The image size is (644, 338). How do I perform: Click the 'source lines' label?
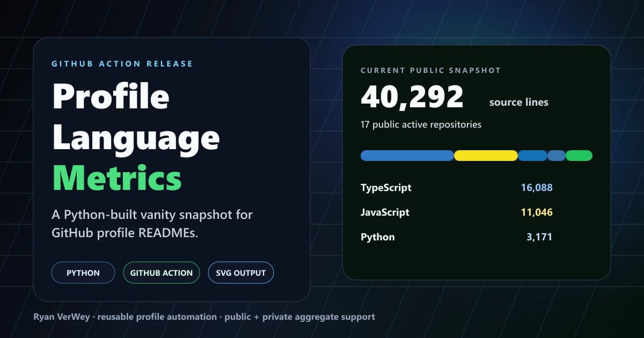519,102
